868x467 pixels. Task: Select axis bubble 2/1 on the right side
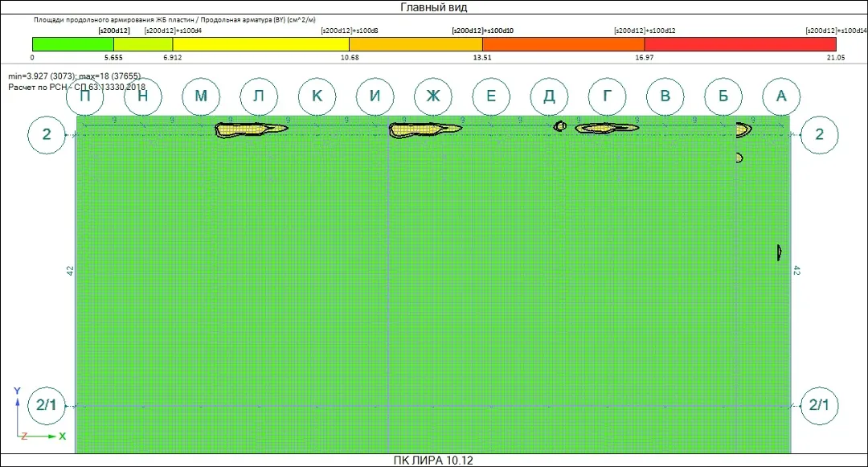819,405
